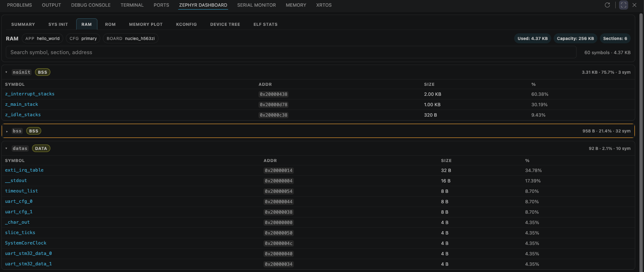Open the Sys Init dashboard tab
The image size is (644, 272).
click(58, 24)
